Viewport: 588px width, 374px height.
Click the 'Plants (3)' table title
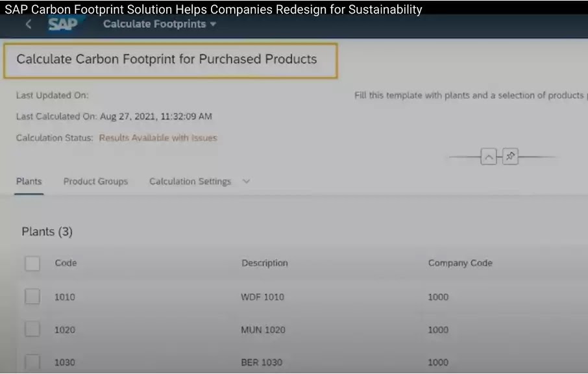click(47, 232)
